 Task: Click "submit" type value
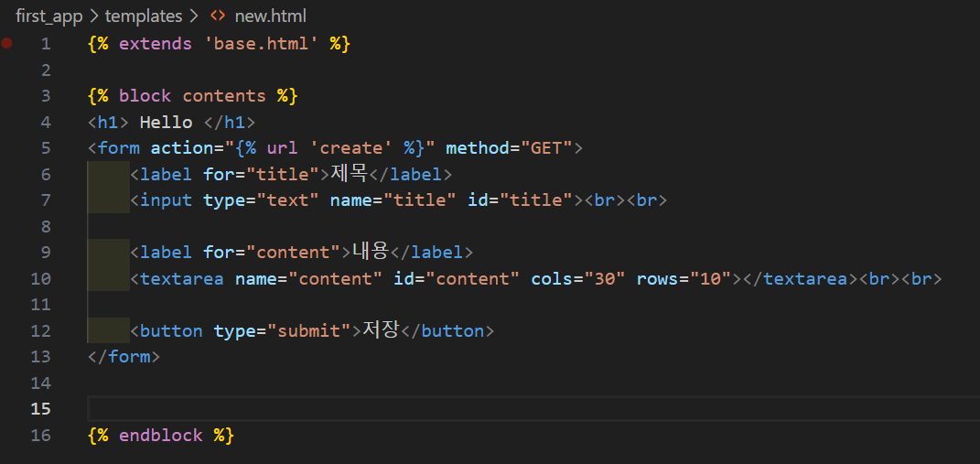pyautogui.click(x=308, y=330)
